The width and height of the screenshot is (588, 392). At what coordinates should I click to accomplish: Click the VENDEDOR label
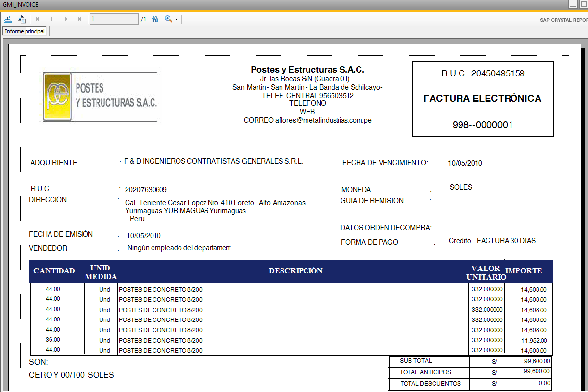click(x=48, y=248)
